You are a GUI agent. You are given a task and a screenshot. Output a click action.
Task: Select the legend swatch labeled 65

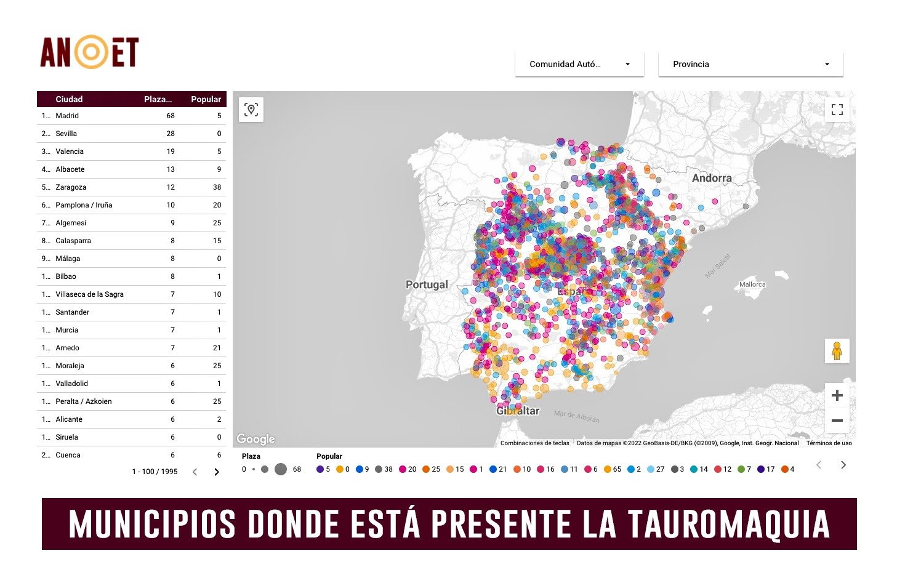coord(608,469)
